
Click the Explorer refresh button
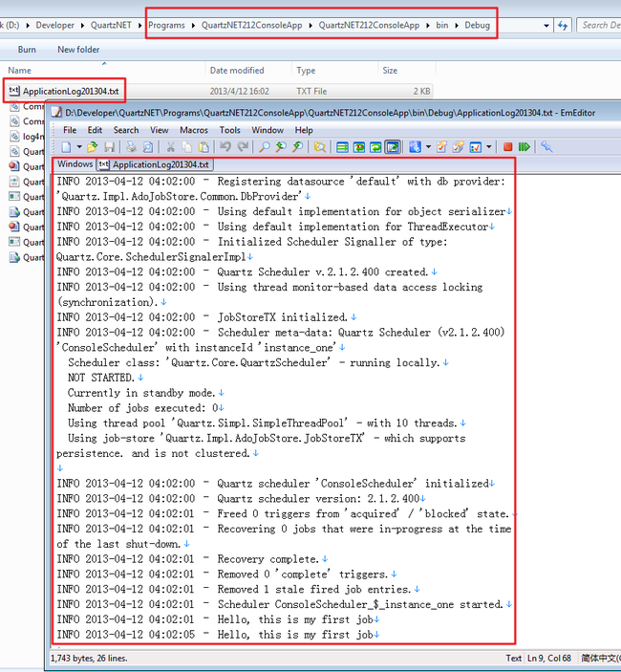click(x=563, y=26)
